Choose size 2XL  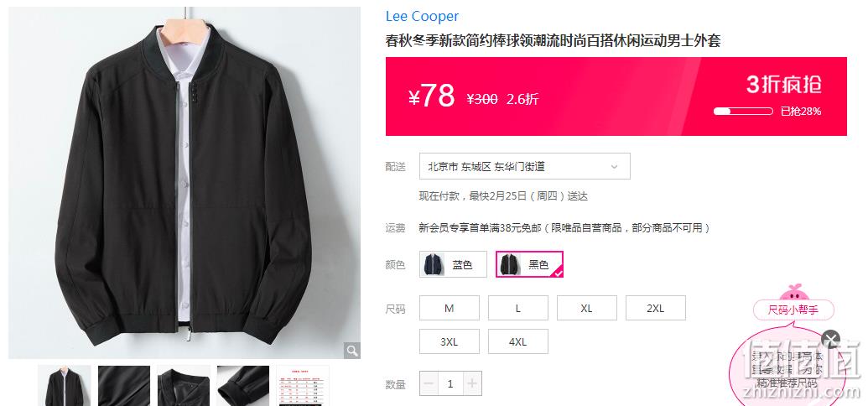pyautogui.click(x=656, y=308)
